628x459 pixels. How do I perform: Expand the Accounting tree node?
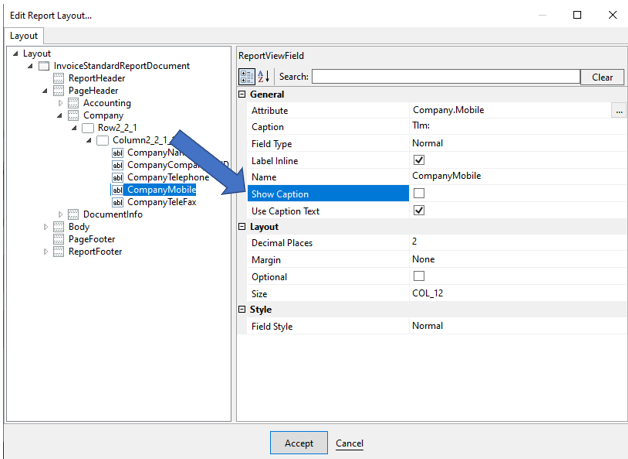[x=60, y=103]
